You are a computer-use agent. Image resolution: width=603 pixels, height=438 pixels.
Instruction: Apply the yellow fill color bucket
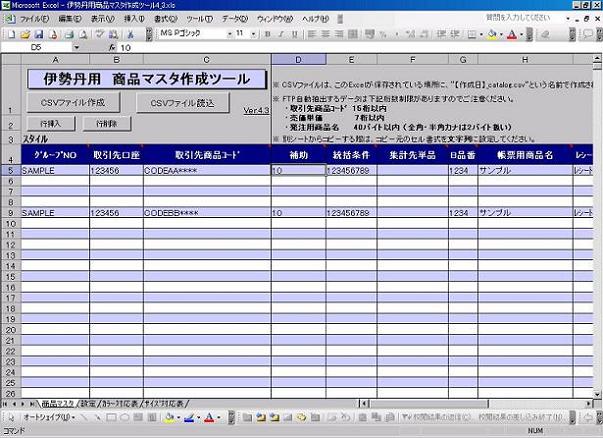coord(492,35)
